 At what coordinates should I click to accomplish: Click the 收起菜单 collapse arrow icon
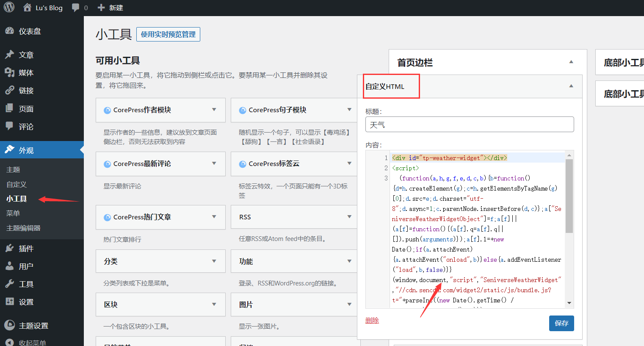(x=9, y=342)
